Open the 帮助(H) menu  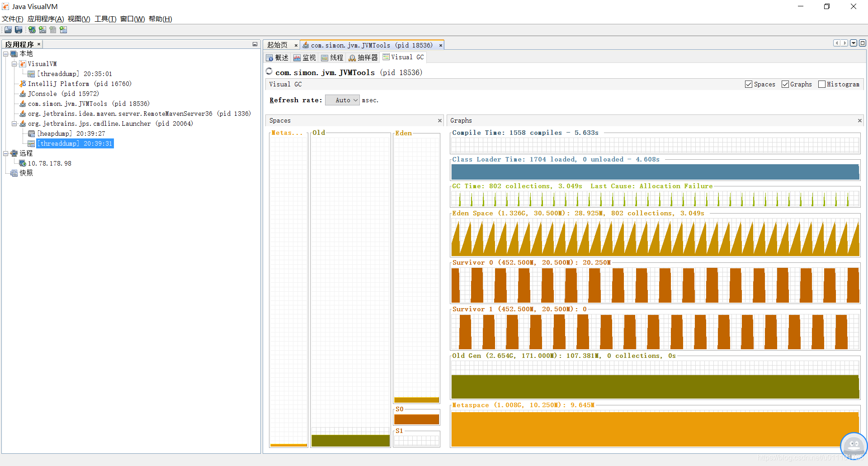pyautogui.click(x=160, y=19)
